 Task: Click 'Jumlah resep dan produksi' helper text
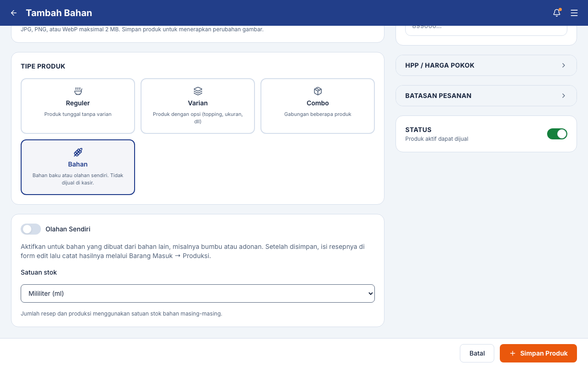tap(122, 314)
